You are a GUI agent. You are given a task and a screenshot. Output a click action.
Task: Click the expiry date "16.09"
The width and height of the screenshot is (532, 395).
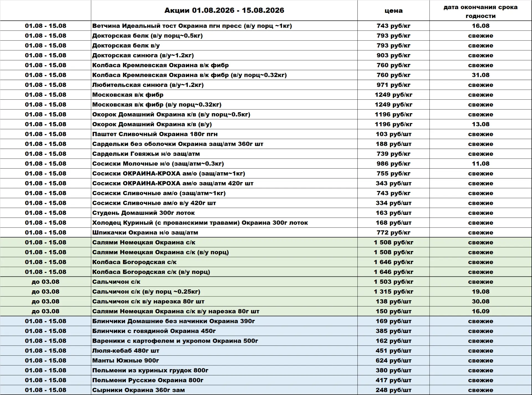click(x=480, y=311)
